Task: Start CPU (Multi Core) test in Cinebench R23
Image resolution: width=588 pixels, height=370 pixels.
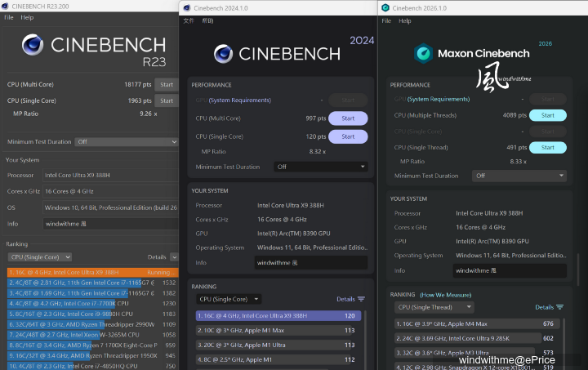Action: (x=167, y=85)
